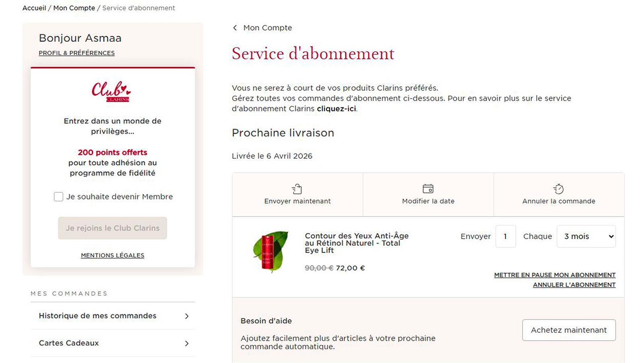Go to Mon Compte in the breadcrumb

coord(74,8)
